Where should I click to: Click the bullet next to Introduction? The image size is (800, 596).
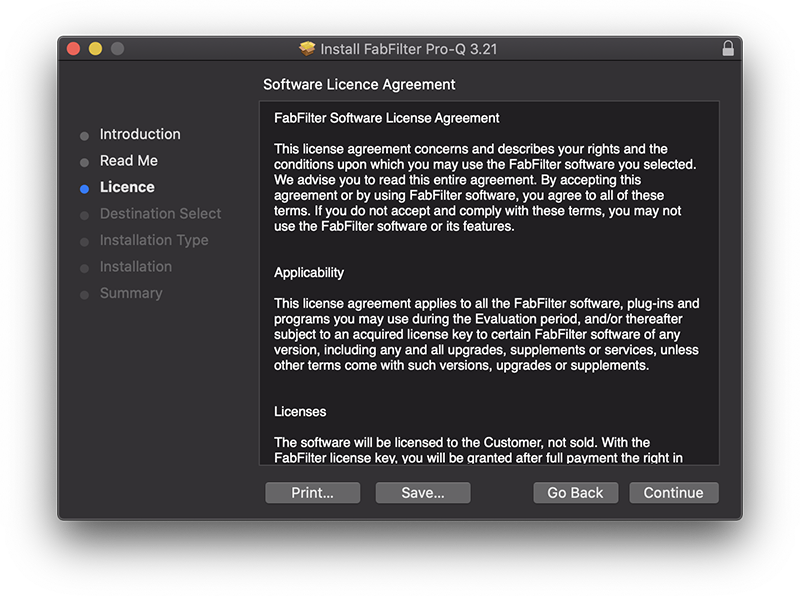coord(85,136)
